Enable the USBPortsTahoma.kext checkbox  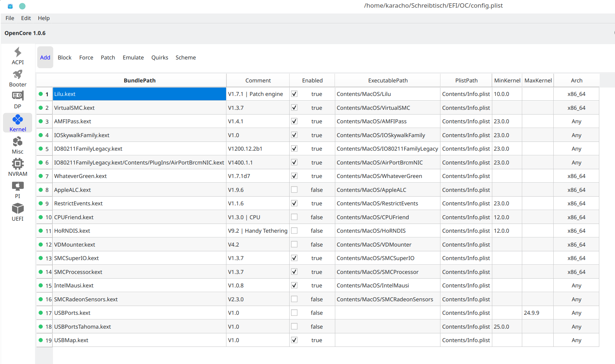point(294,326)
